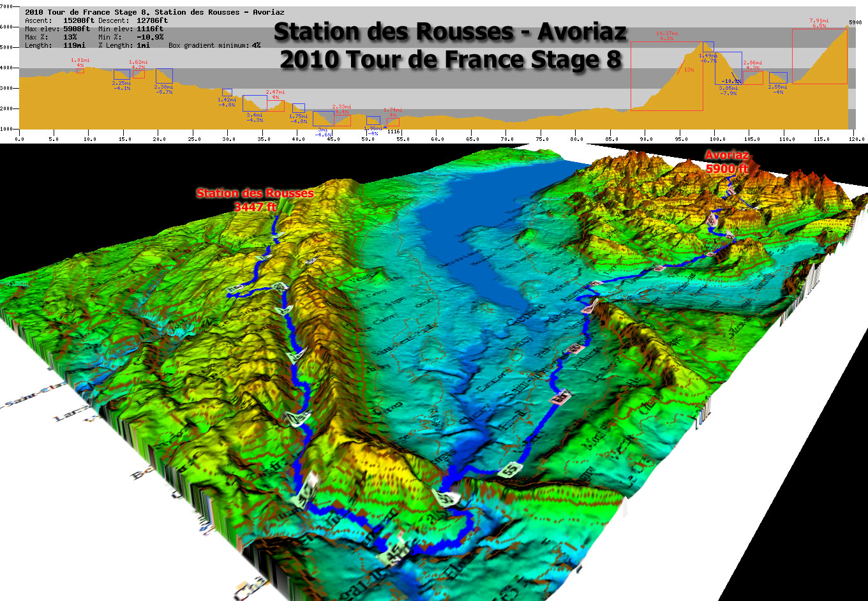Viewport: 868px width, 601px height.
Task: Click the "1.75mi -4.8%" descent label
Action: point(298,119)
